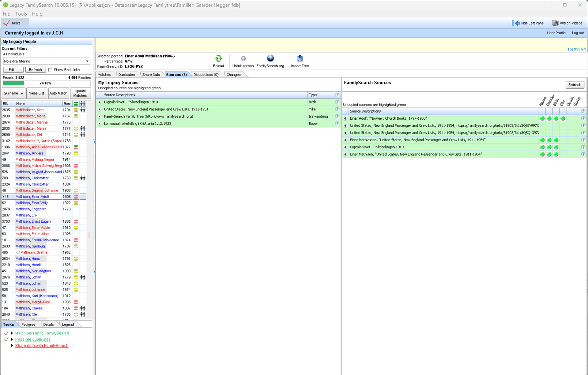Open the No extra filtering dropdown
588x375 pixels.
tap(87, 61)
